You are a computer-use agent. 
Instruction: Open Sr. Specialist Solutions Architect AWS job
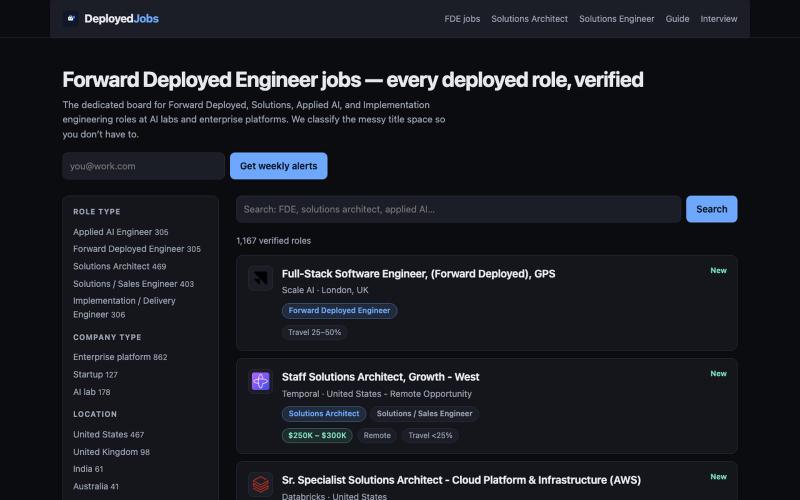coord(461,480)
